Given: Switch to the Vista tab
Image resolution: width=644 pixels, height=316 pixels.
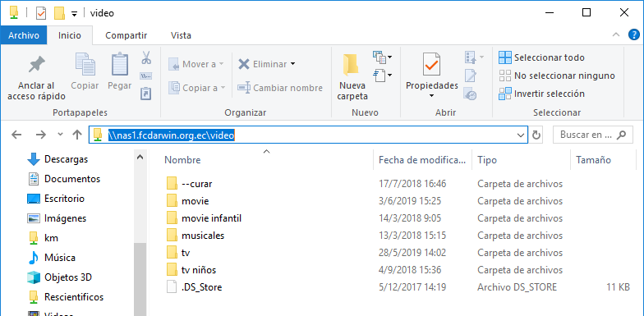Looking at the screenshot, I should click(181, 36).
